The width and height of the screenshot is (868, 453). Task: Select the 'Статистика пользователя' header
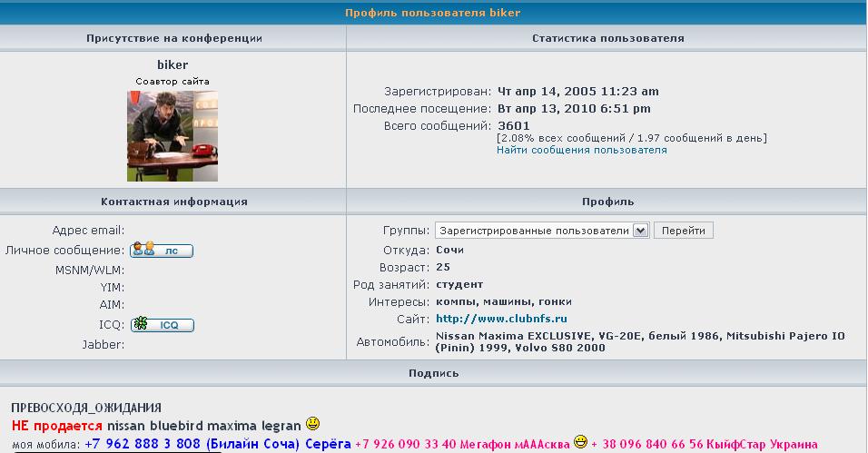(607, 38)
